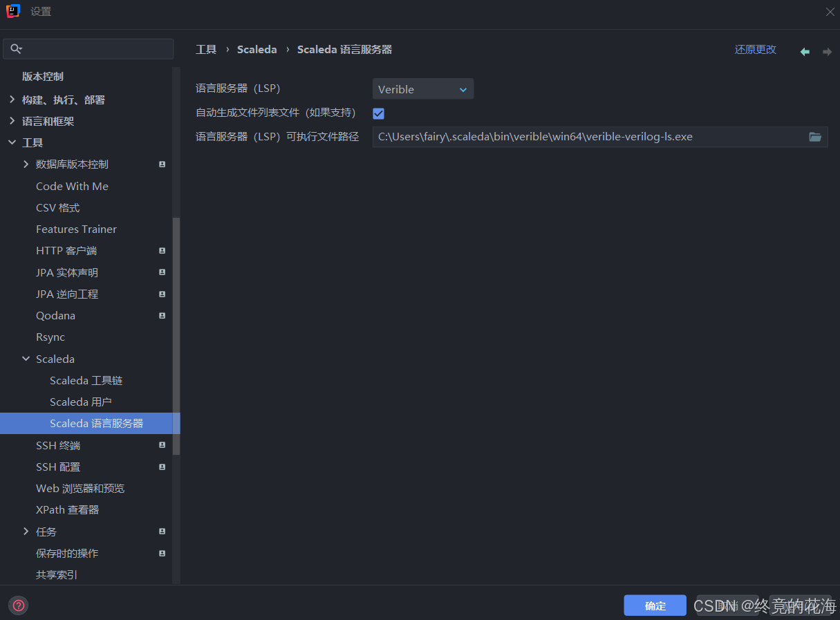The image size is (840, 620).
Task: Select SSH 终端 settings
Action: (x=58, y=445)
